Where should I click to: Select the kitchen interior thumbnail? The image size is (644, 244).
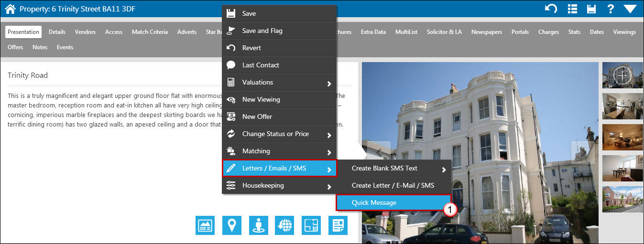coord(622,106)
